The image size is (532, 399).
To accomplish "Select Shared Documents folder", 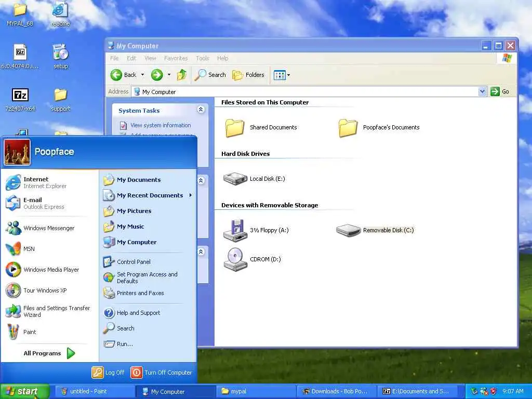I will (x=261, y=127).
